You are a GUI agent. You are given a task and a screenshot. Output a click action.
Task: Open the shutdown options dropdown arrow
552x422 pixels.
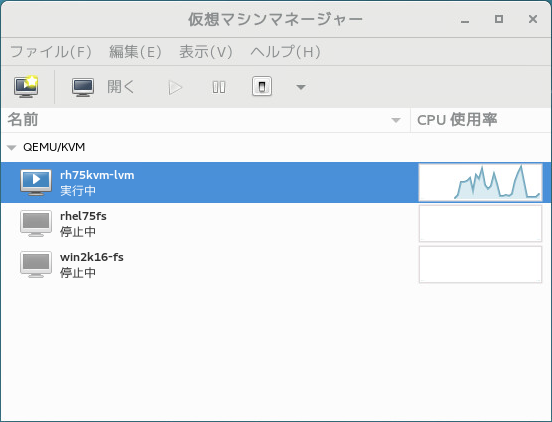pos(301,87)
